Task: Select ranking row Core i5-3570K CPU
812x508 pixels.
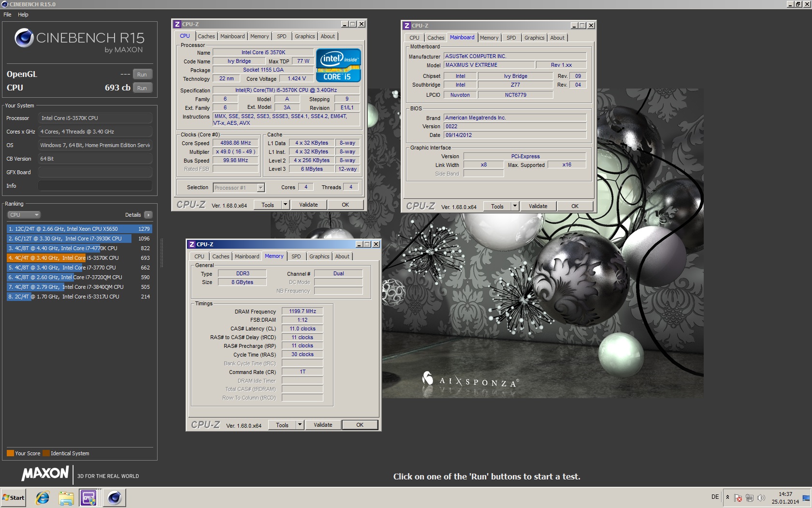Action: click(79, 258)
